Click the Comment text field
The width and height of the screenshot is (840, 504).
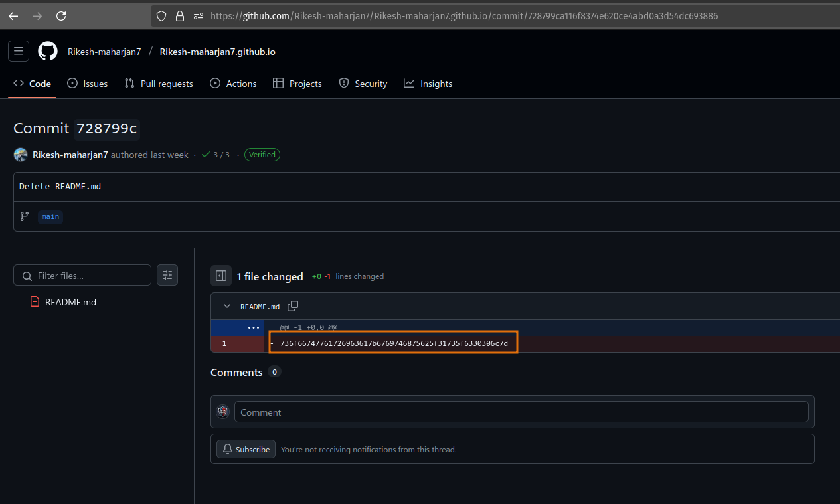pyautogui.click(x=521, y=412)
